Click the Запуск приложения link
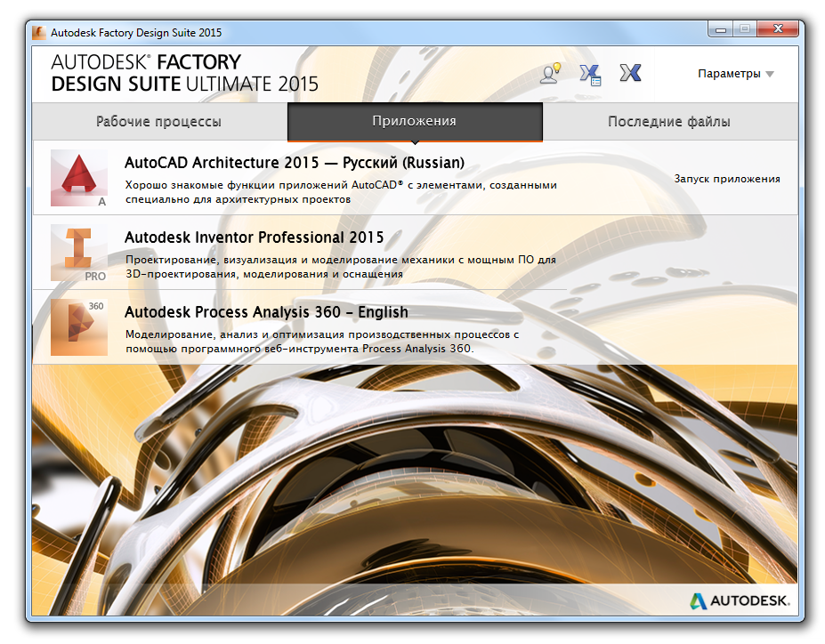Screen dimensions: 825x644 (x=727, y=179)
